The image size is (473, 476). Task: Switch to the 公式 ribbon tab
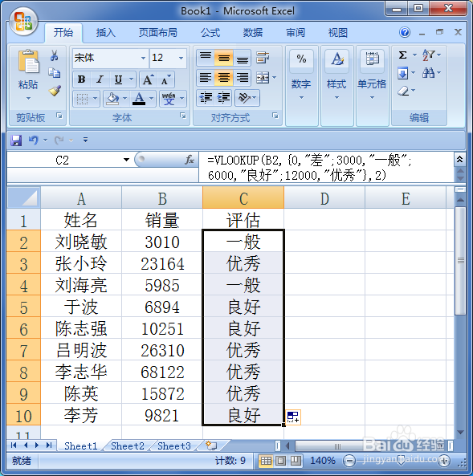pos(210,32)
